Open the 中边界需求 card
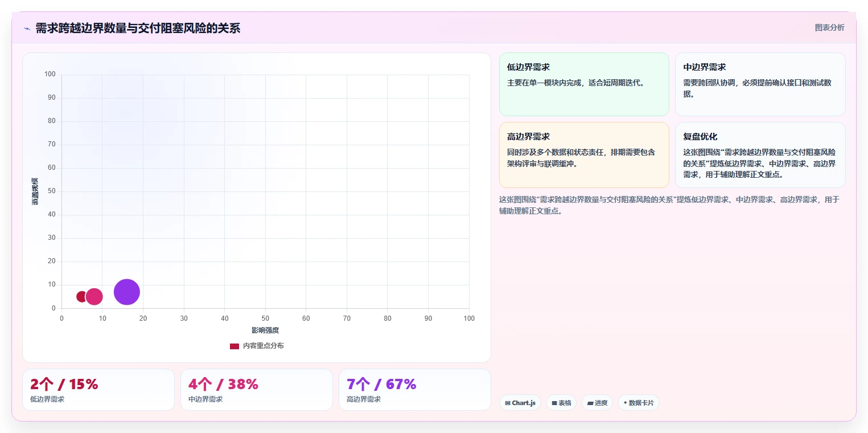Viewport: 868px width, 433px height. point(760,84)
